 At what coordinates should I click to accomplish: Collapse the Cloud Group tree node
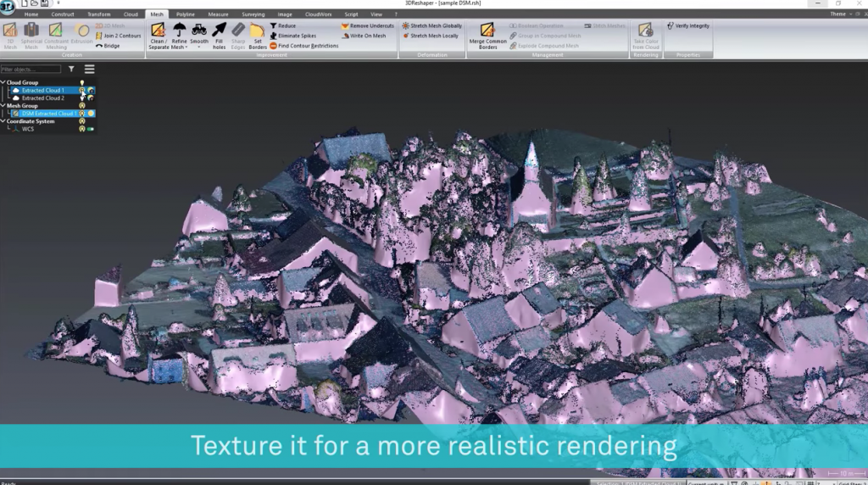coord(3,82)
